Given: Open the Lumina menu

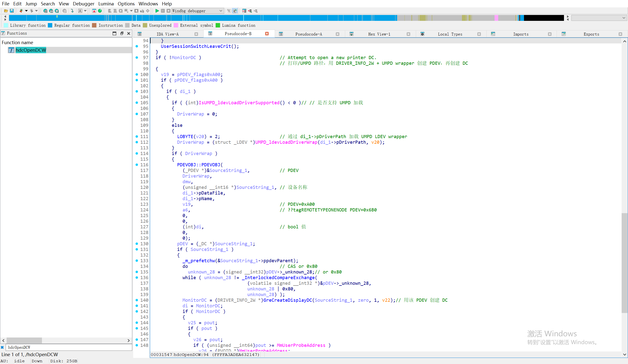Looking at the screenshot, I should [x=106, y=4].
